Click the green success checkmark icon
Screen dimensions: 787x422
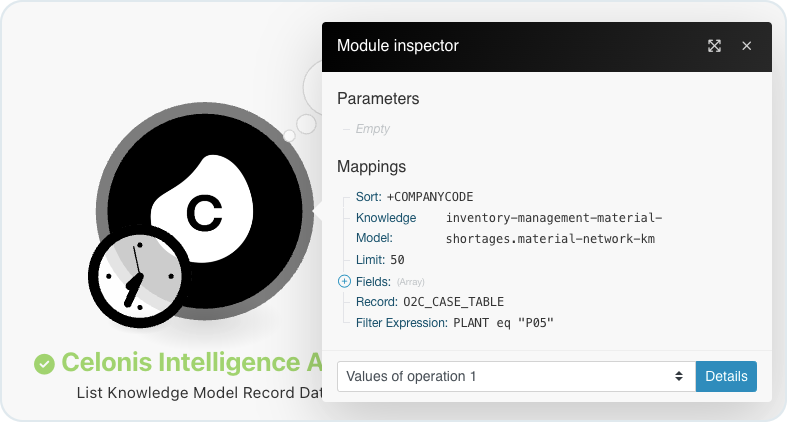pos(44,364)
